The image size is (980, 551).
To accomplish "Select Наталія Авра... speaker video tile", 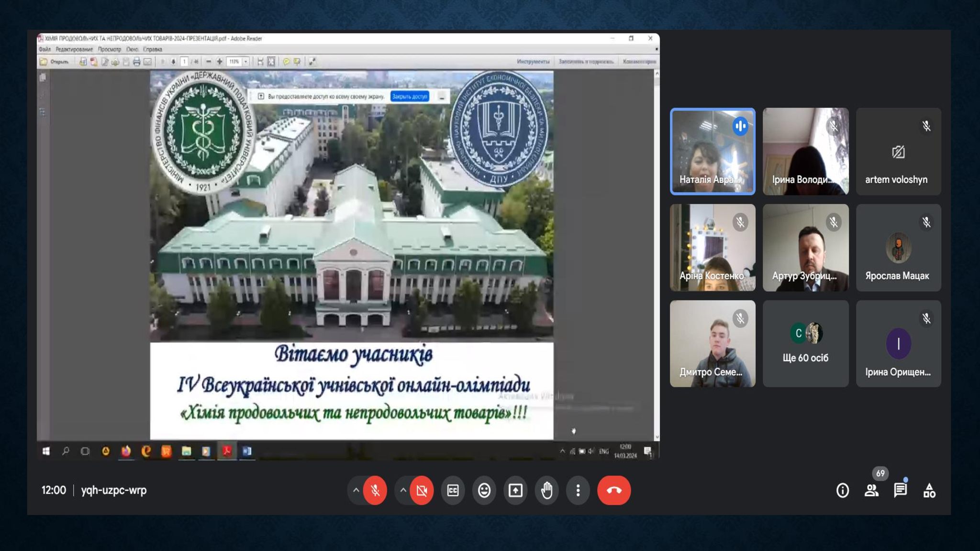I will (713, 151).
